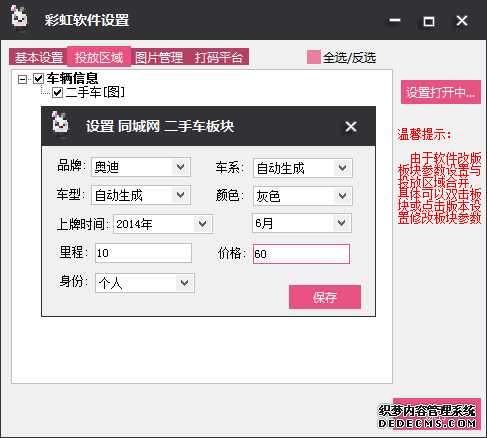Click the 保存 button
The image size is (487, 438).
click(x=325, y=297)
